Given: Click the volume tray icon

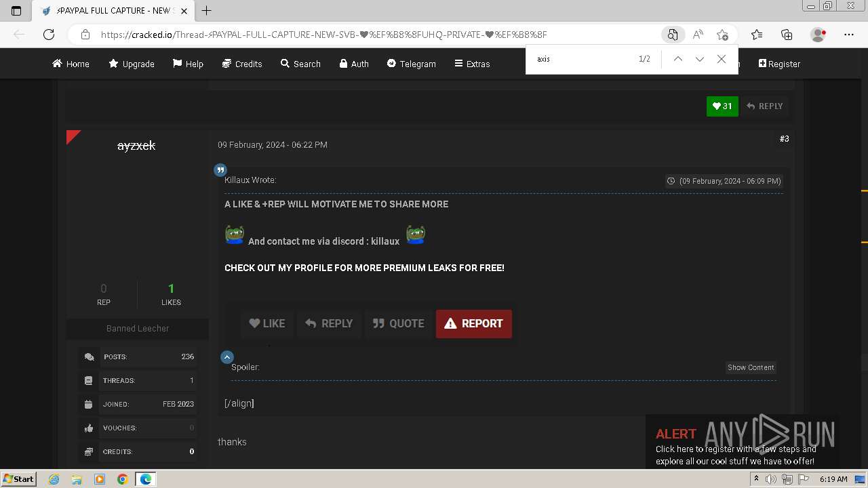Looking at the screenshot, I should [x=772, y=479].
